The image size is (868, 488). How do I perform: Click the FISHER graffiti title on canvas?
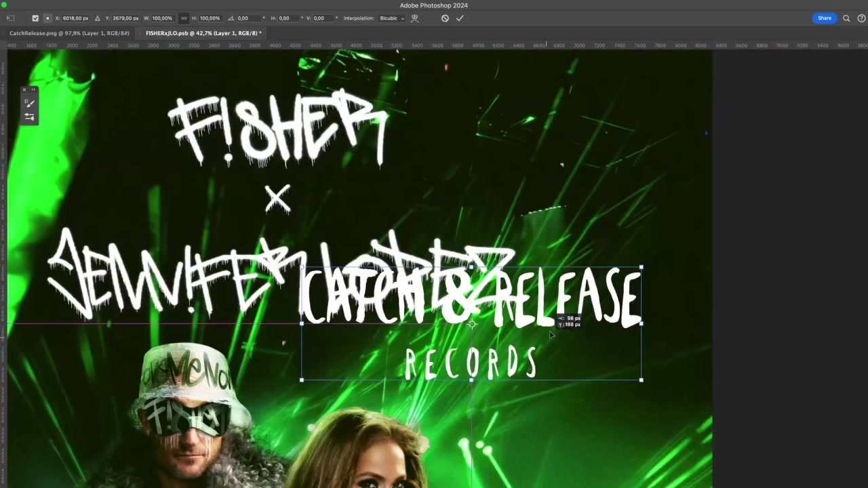point(279,130)
